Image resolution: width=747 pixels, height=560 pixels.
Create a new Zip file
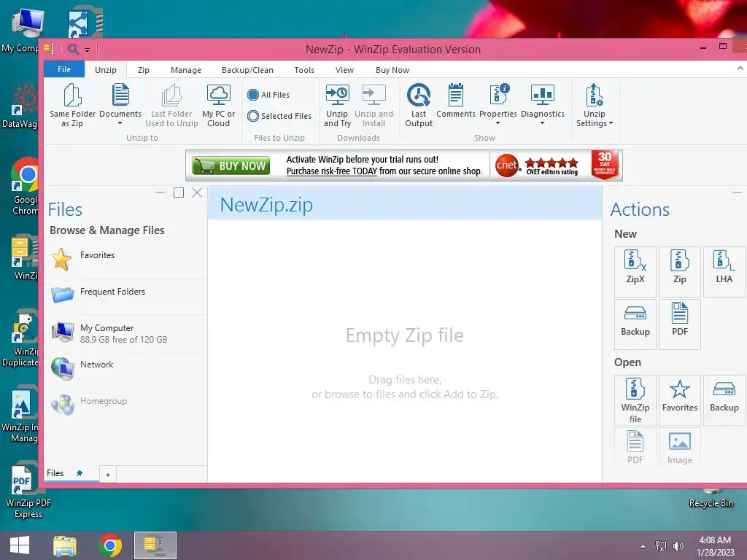(x=679, y=271)
